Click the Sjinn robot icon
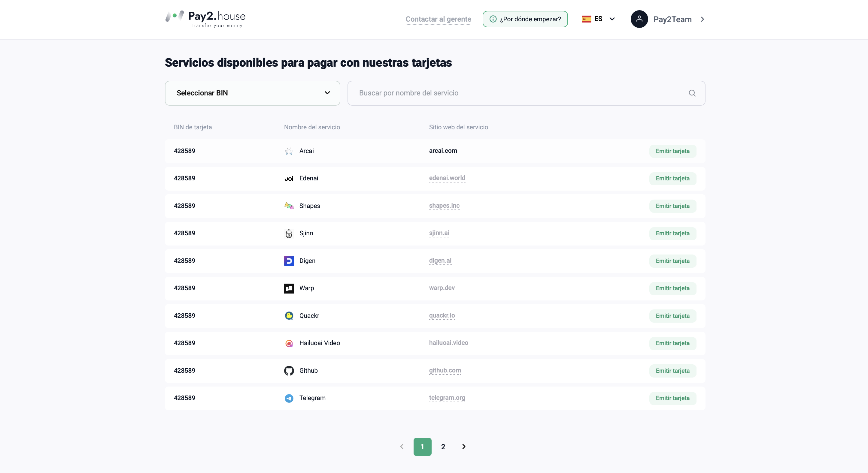The height and width of the screenshot is (473, 868). coord(289,233)
